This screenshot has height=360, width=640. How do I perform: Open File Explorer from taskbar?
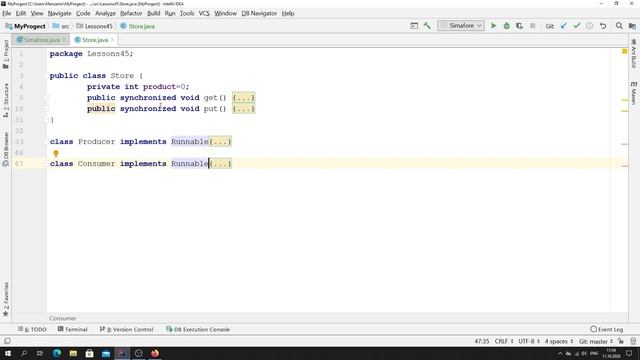[x=73, y=353]
